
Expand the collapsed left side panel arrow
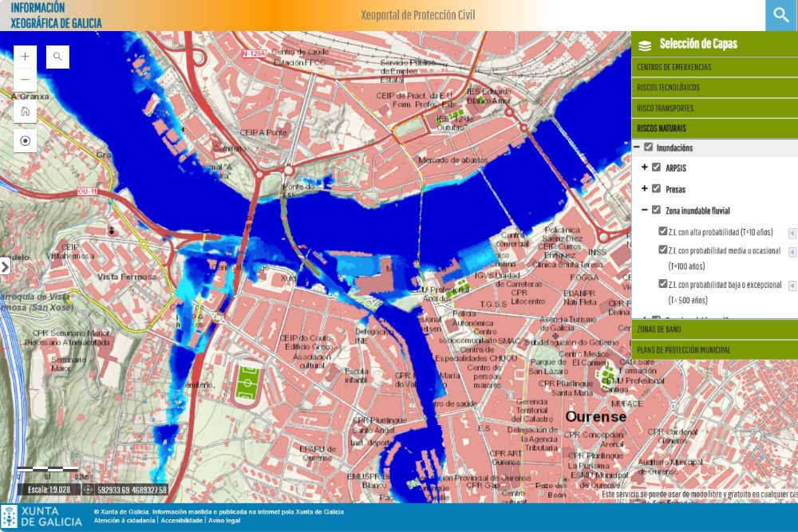tap(5, 266)
